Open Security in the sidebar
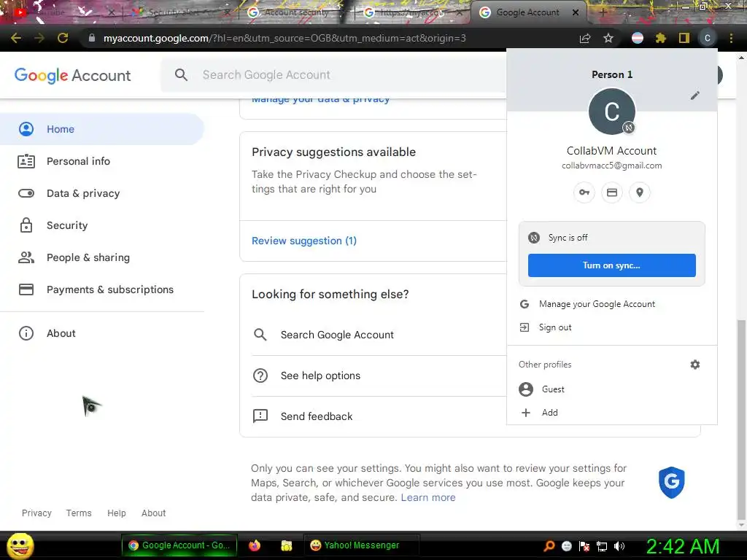747x560 pixels. coord(102,225)
